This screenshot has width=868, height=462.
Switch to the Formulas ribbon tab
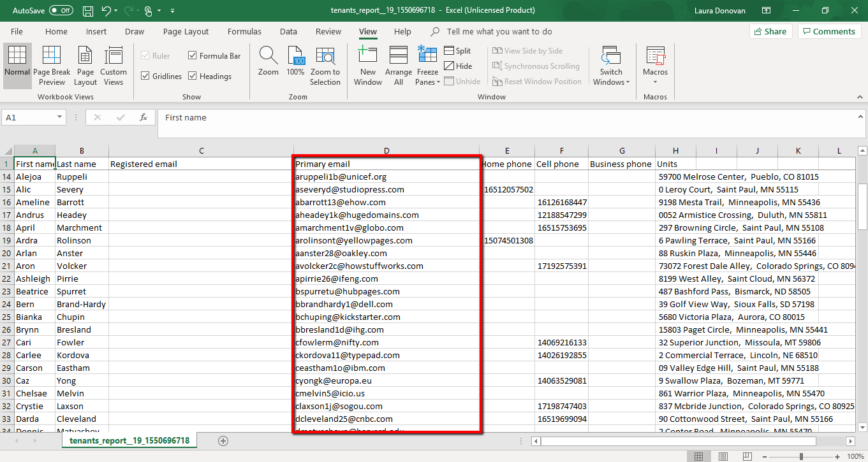[x=244, y=32]
